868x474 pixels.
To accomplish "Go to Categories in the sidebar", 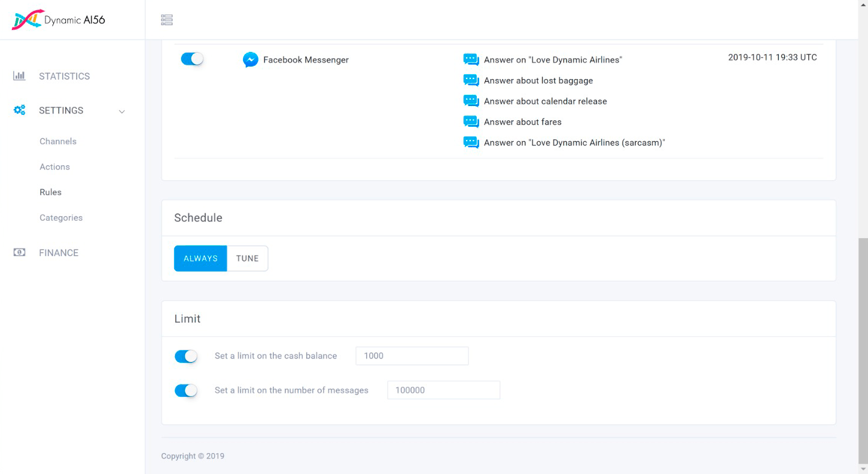I will pos(61,218).
